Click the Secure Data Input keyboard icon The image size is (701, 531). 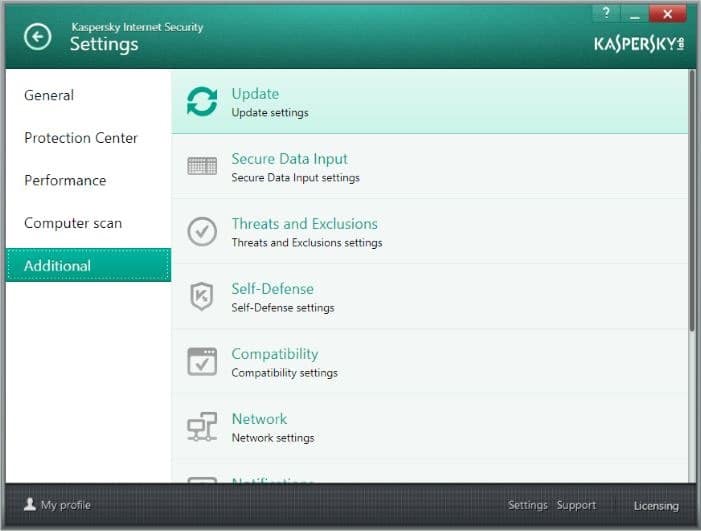(202, 166)
